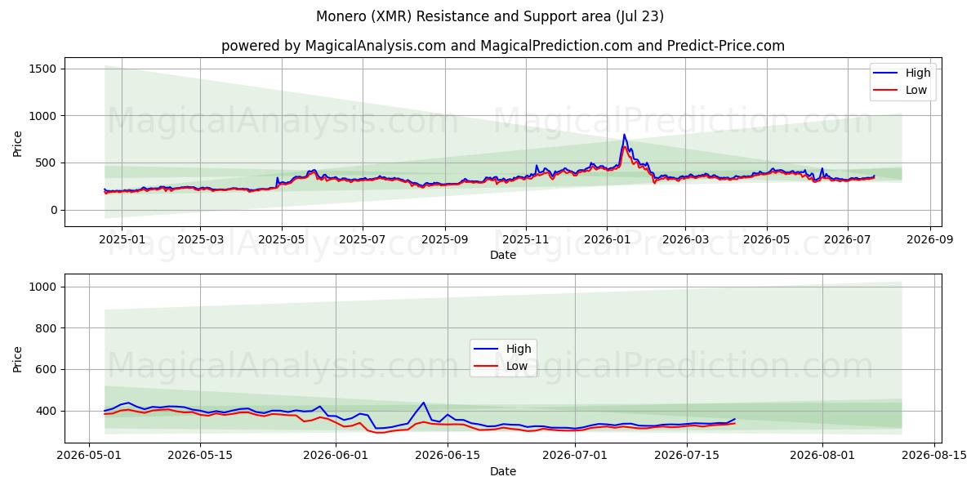Click the '2025-01' tick label

(121, 240)
